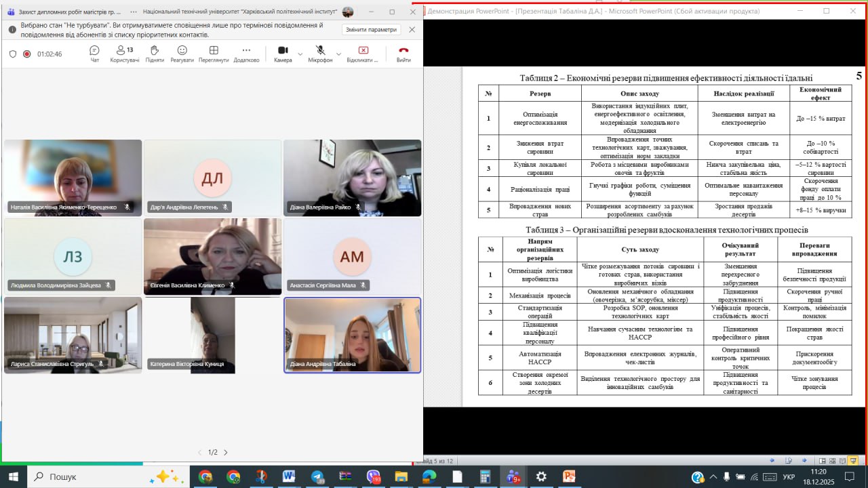Viewport: 868px width, 488px height.
Task: Leave the meeting with Вийти
Action: point(403,54)
